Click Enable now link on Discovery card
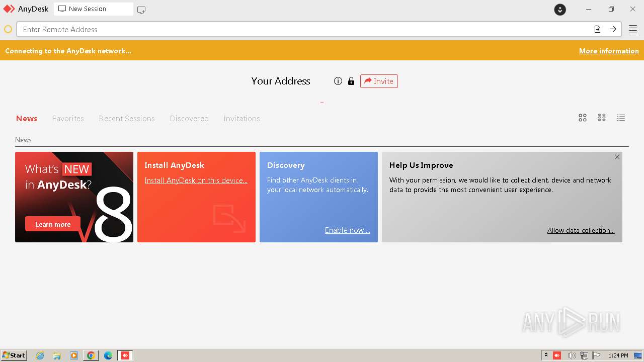The width and height of the screenshot is (644, 362). coord(347,230)
